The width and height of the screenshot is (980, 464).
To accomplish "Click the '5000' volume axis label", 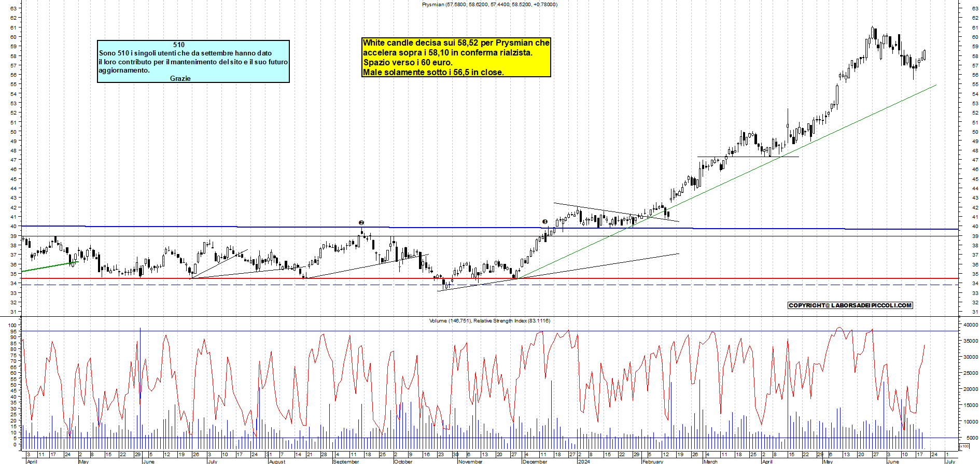I will 972,438.
